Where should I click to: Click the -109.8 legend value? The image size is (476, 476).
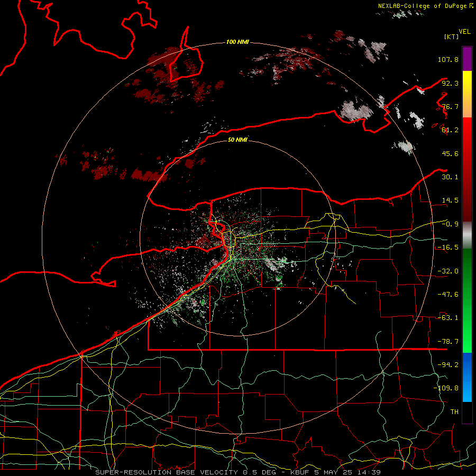tap(446, 388)
